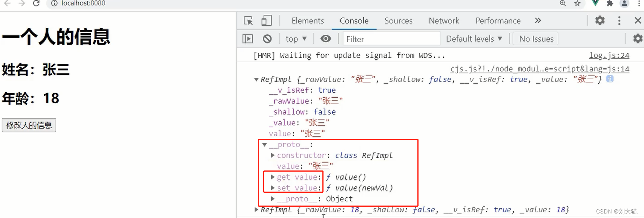Bookmark this page with the star icon

(x=577, y=3)
